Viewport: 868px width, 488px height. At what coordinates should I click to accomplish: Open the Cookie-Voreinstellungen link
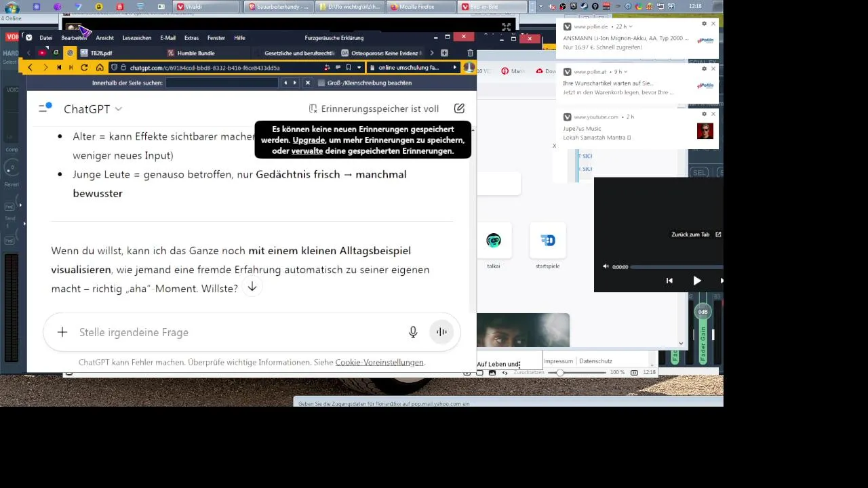(x=379, y=363)
